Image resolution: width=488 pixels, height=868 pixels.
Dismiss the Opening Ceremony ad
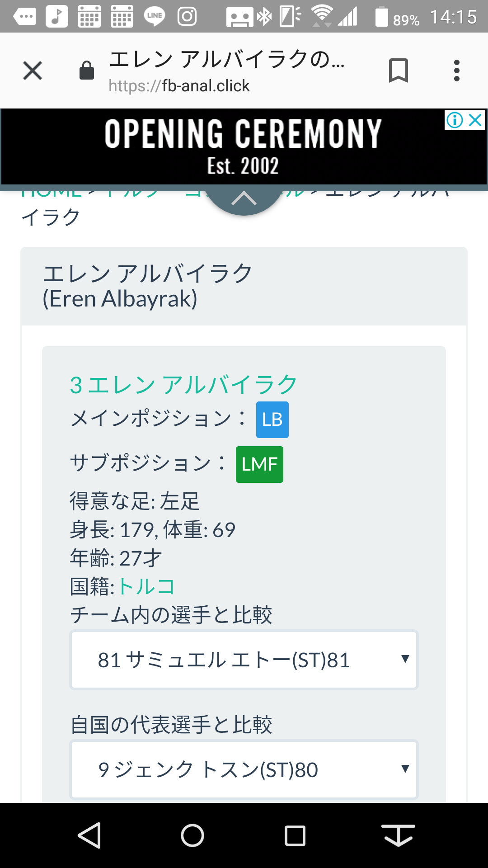pos(476,120)
